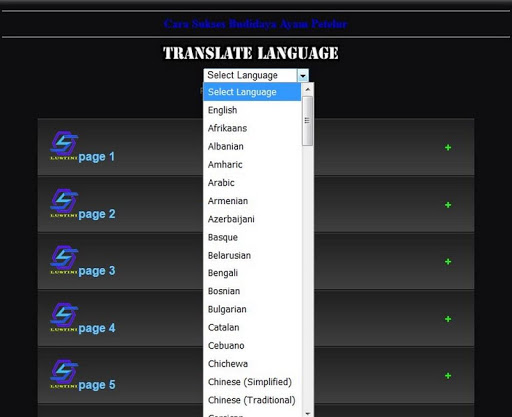Select Bengali language option
This screenshot has width=512, height=417.
tap(252, 273)
